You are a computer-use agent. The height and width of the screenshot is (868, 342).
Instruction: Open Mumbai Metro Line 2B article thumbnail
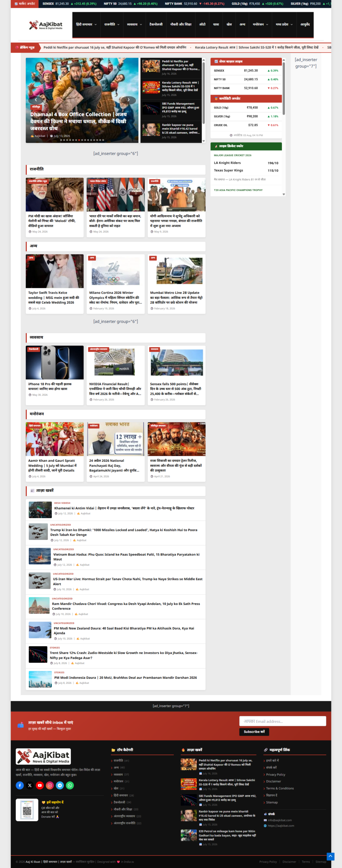(x=176, y=271)
